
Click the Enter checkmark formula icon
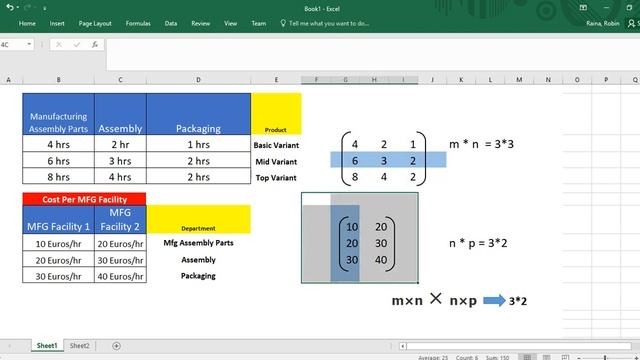pyautogui.click(x=77, y=44)
